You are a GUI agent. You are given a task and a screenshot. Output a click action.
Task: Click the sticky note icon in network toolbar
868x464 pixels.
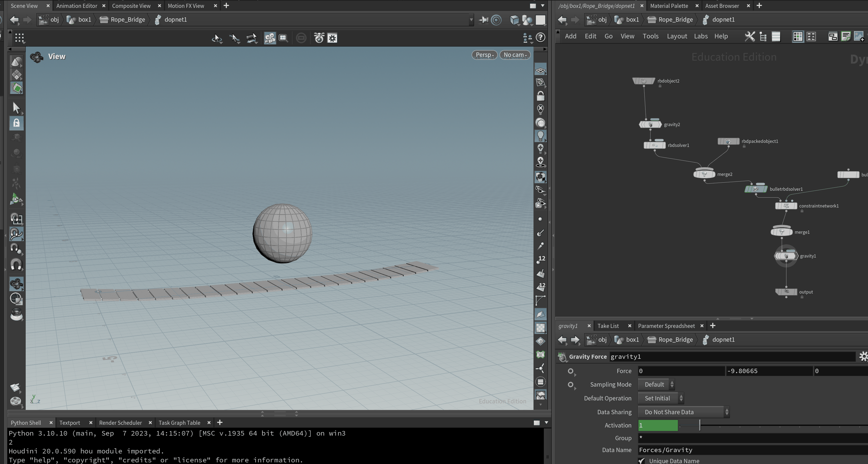tap(846, 37)
